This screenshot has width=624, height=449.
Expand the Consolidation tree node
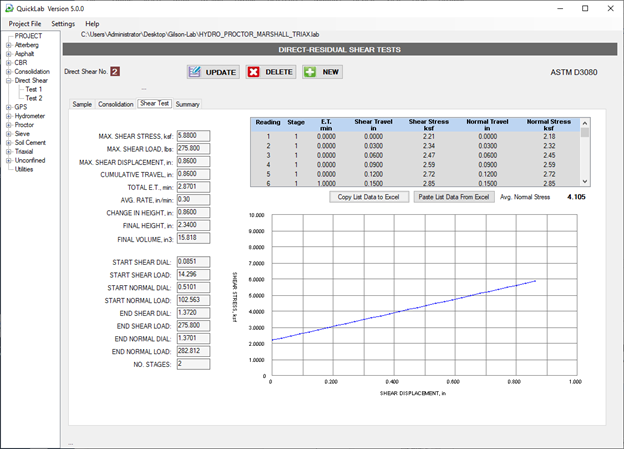(x=8, y=72)
